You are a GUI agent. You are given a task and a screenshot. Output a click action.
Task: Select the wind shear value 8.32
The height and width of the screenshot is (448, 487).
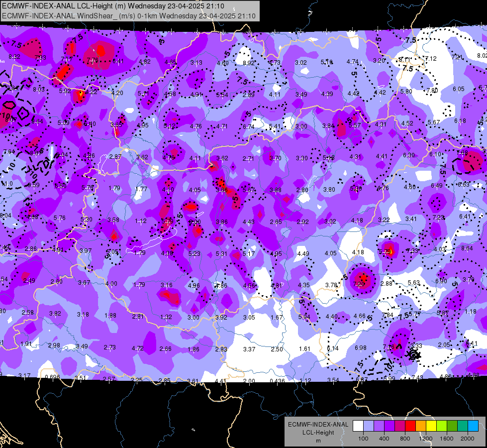point(14,57)
